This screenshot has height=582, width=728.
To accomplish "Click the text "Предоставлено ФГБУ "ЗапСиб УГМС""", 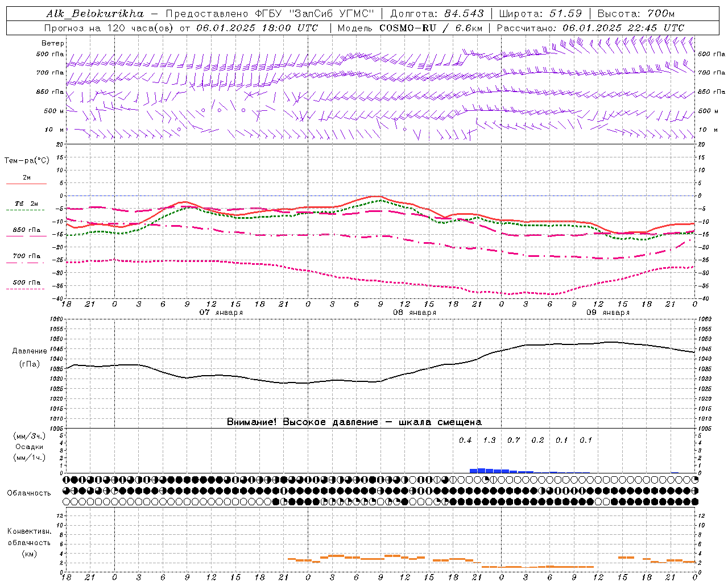I will pyautogui.click(x=270, y=14).
